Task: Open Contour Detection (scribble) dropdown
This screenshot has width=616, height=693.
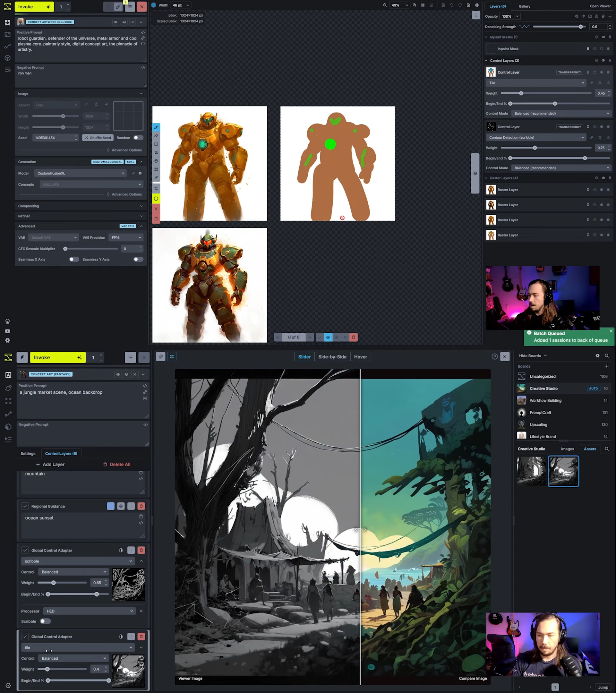Action: pos(536,138)
